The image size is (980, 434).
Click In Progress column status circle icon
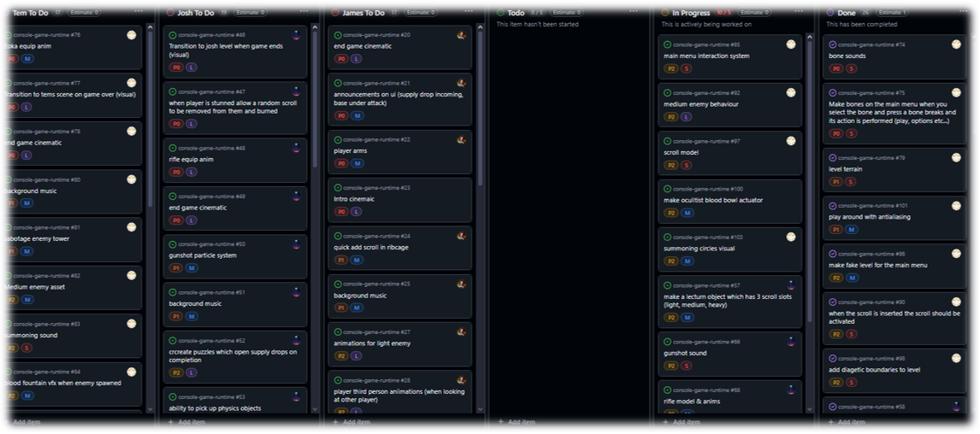click(665, 13)
